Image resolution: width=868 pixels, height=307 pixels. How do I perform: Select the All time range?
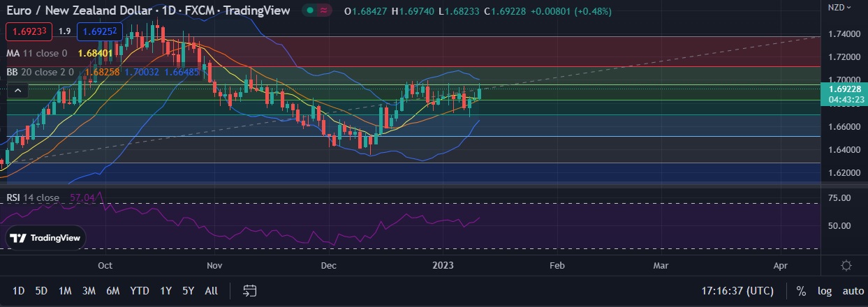(x=212, y=290)
